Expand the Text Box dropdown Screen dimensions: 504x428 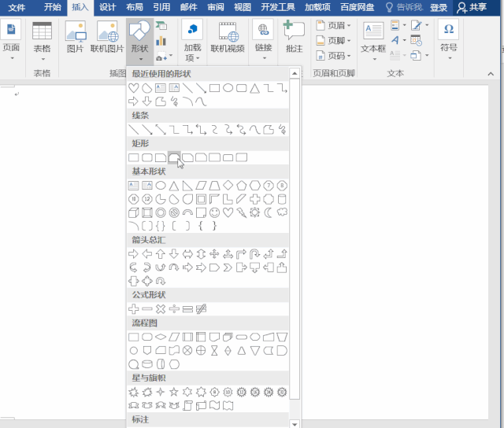[373, 41]
